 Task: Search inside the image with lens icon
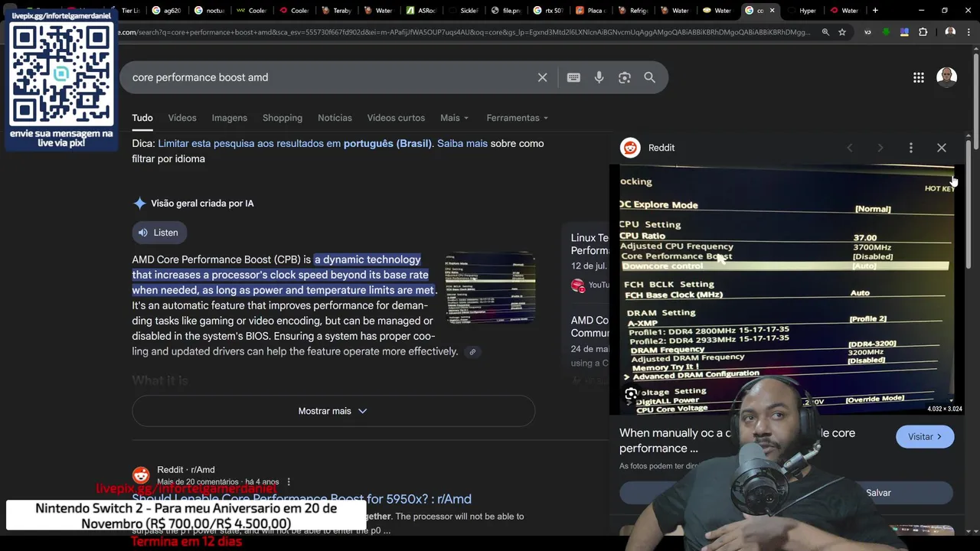(631, 394)
